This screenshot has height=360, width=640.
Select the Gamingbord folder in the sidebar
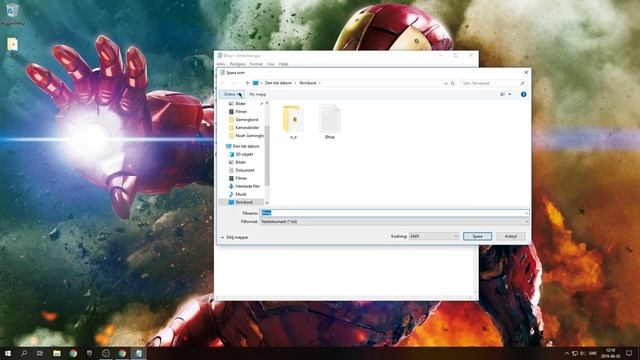(x=244, y=120)
